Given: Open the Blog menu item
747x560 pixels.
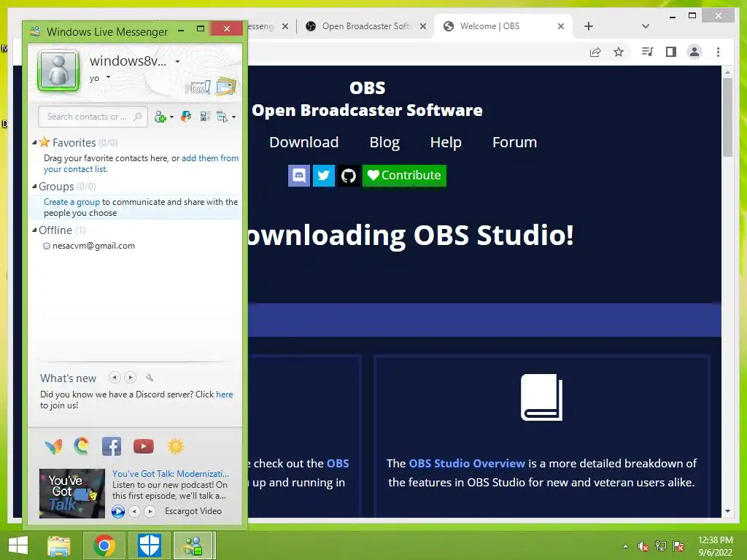Looking at the screenshot, I should pos(384,142).
